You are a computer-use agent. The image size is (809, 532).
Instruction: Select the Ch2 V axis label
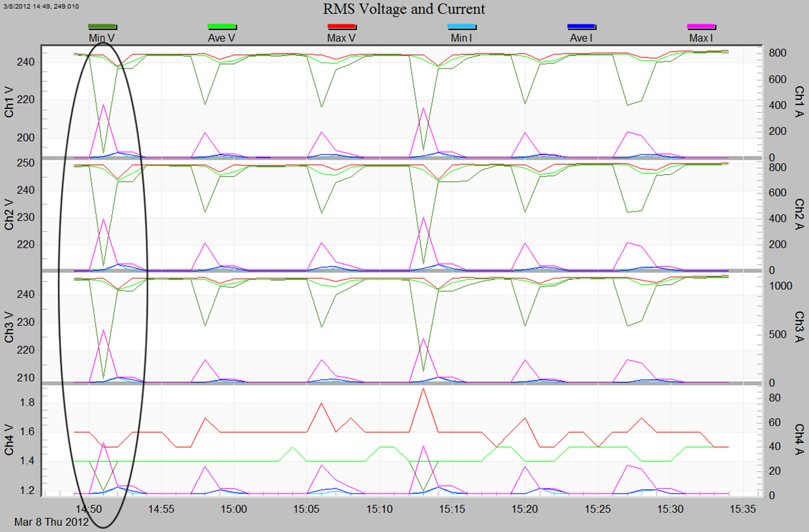point(9,215)
